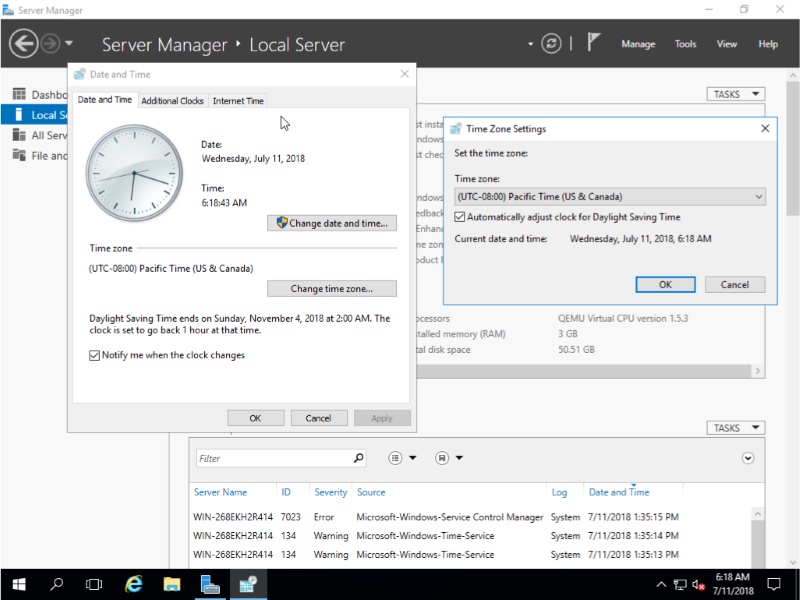Click Apply in Date and Time dialog
800x600 pixels.
pos(382,418)
